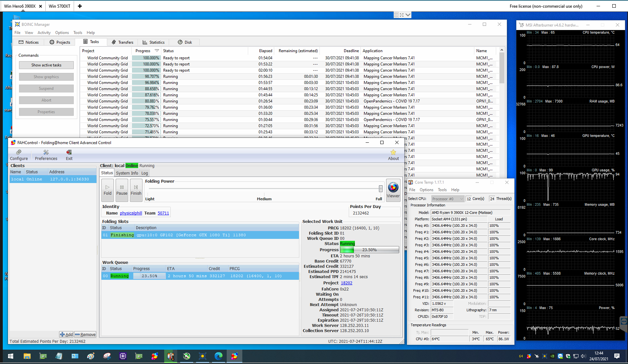Click the Finish button in FAHControl

[136, 190]
